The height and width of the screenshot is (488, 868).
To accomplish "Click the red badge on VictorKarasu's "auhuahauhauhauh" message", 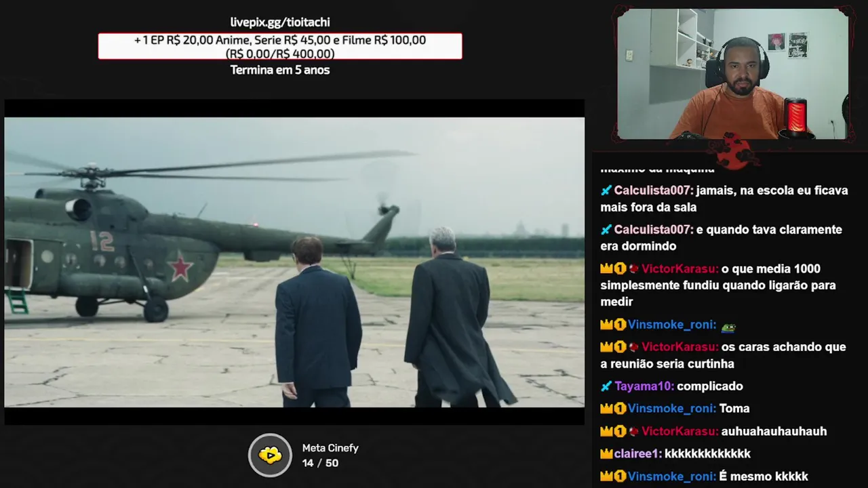I will click(634, 431).
